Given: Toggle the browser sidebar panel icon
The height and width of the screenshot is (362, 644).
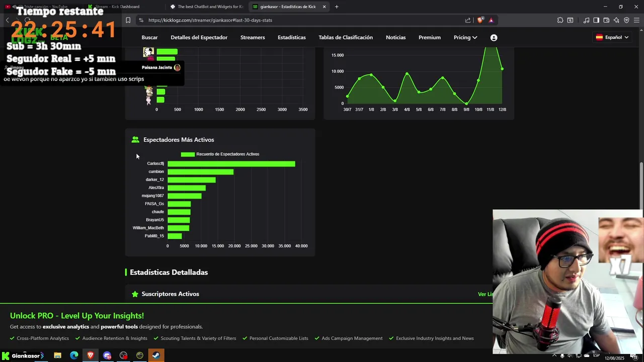Looking at the screenshot, I should tap(596, 20).
